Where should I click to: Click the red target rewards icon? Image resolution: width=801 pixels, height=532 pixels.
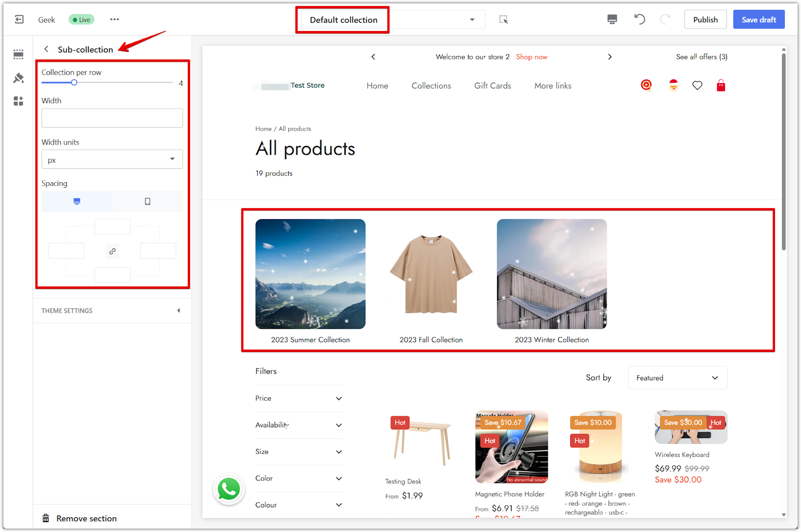[646, 85]
